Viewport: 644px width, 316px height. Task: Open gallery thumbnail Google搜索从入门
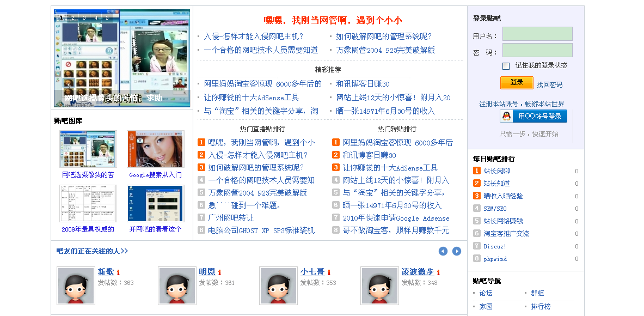pos(155,149)
